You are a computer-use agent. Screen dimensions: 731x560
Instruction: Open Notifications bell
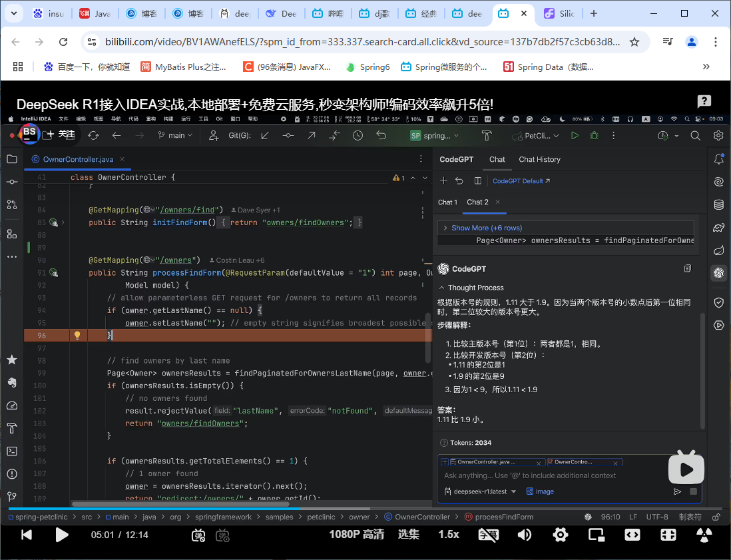719,159
